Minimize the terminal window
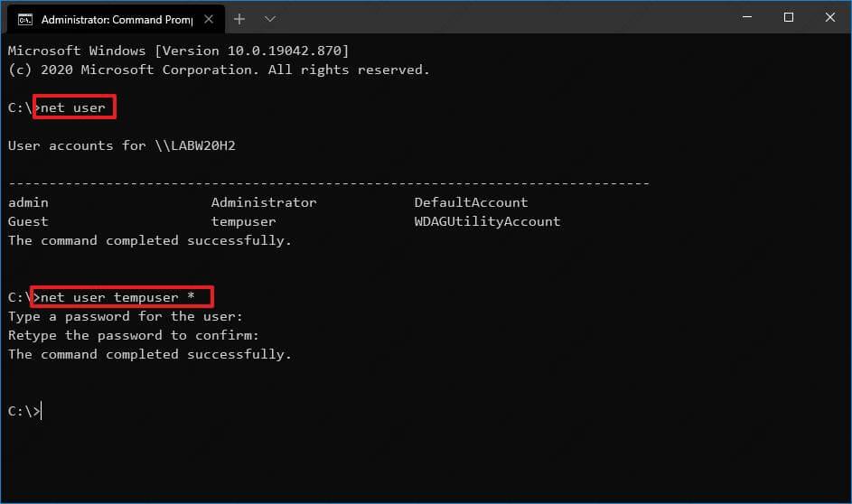The height and width of the screenshot is (504, 852). pos(746,17)
